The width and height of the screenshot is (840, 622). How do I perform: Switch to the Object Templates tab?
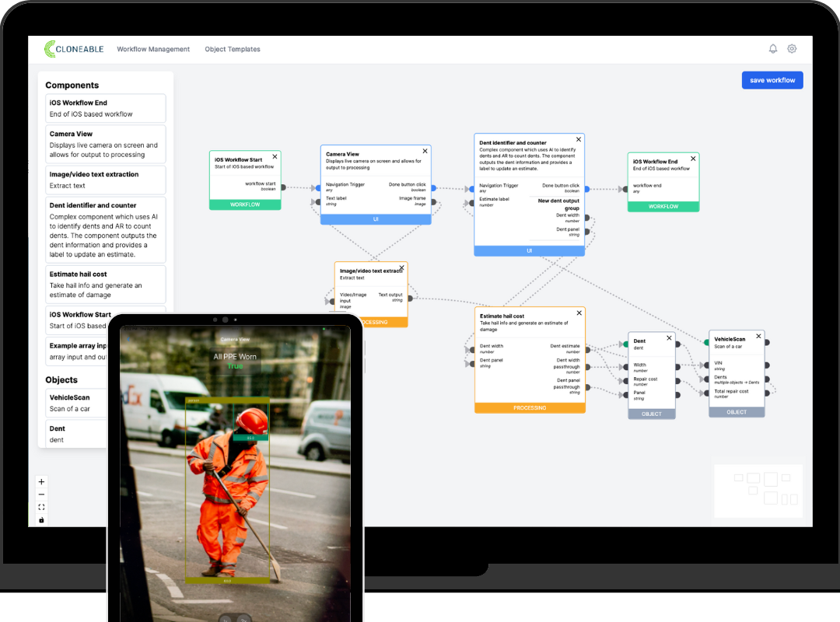click(233, 49)
